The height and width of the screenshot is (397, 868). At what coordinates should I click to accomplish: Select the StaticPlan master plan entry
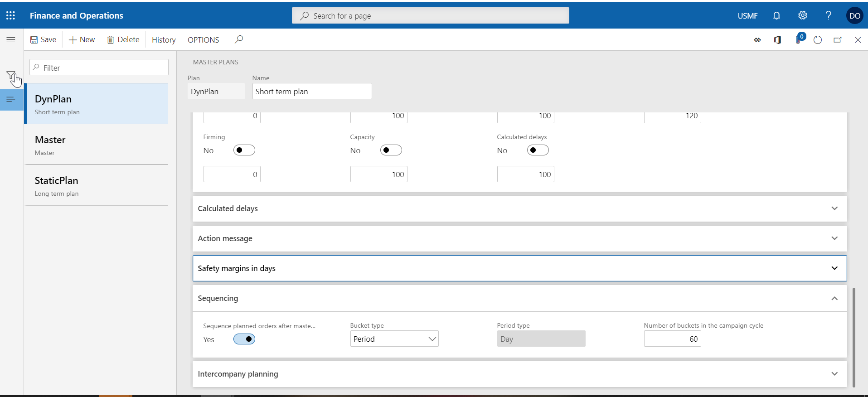(97, 186)
